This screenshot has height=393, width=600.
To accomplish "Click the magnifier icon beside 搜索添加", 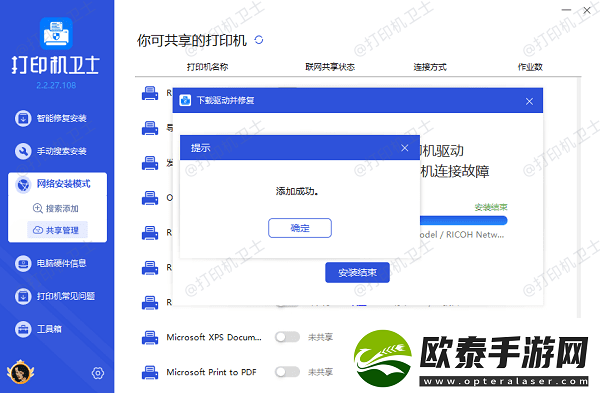I will coord(38,208).
